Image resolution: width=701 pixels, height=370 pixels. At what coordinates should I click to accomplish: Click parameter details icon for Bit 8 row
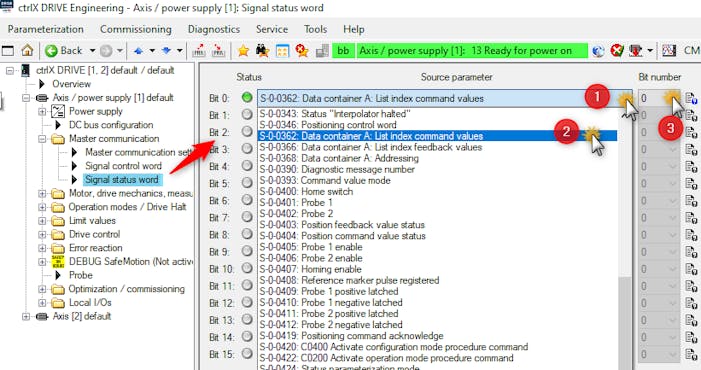tap(691, 235)
